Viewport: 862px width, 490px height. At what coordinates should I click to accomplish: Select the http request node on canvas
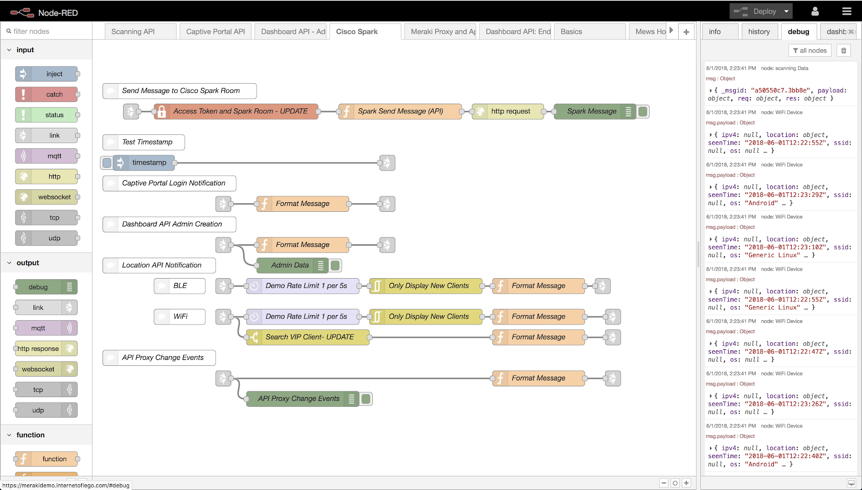(x=508, y=112)
